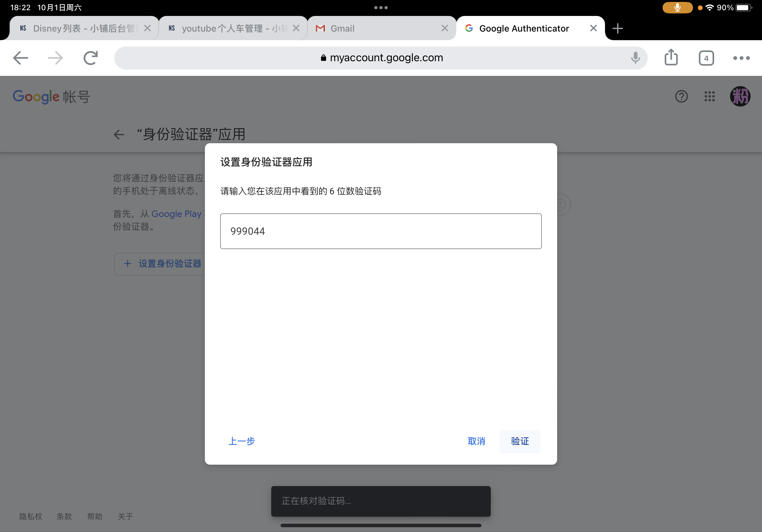The width and height of the screenshot is (762, 532).
Task: Click the 验证 button
Action: (520, 441)
